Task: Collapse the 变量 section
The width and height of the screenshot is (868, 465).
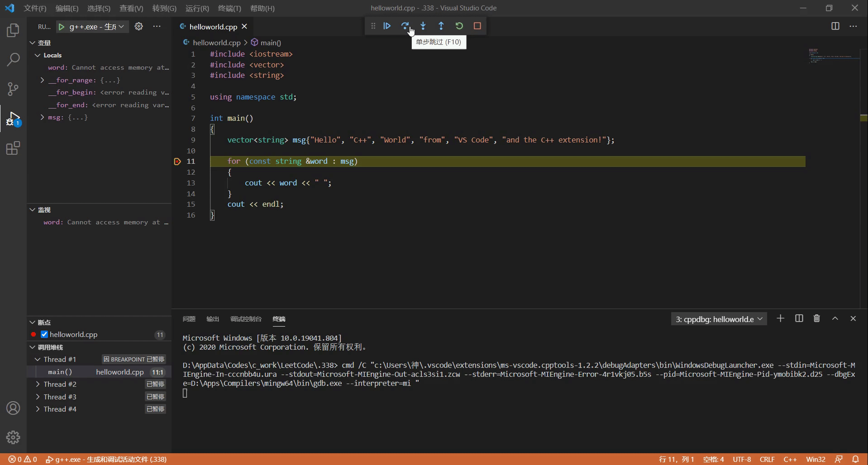Action: point(33,43)
